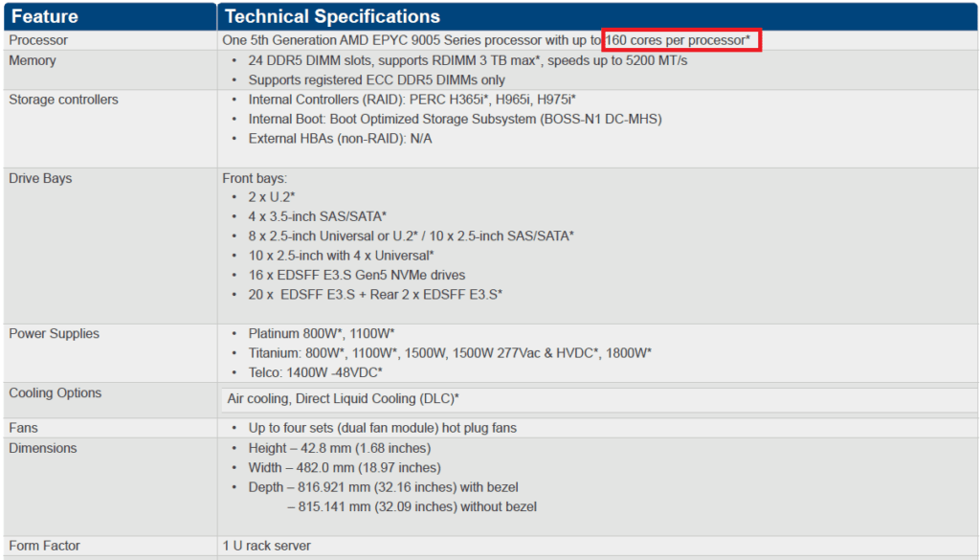The image size is (980, 560).
Task: Click the '24 DDR5 DIMM slots' line
Action: 467,60
